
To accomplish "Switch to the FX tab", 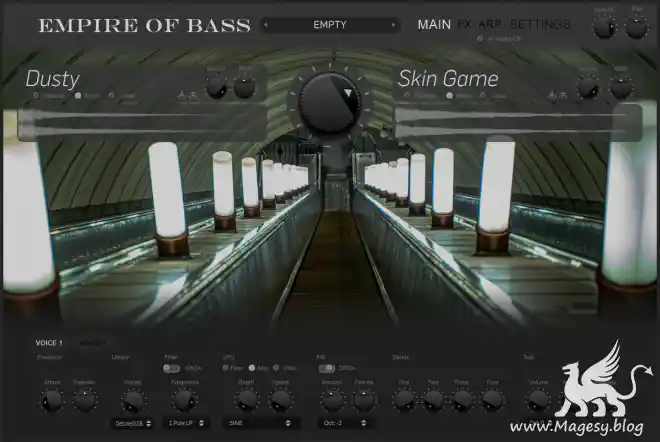I will [464, 24].
